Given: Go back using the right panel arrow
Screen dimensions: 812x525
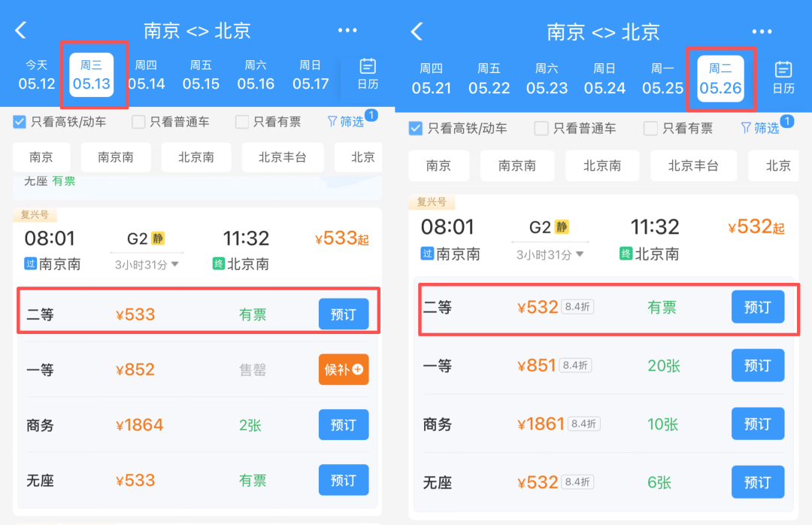Looking at the screenshot, I should 417,31.
